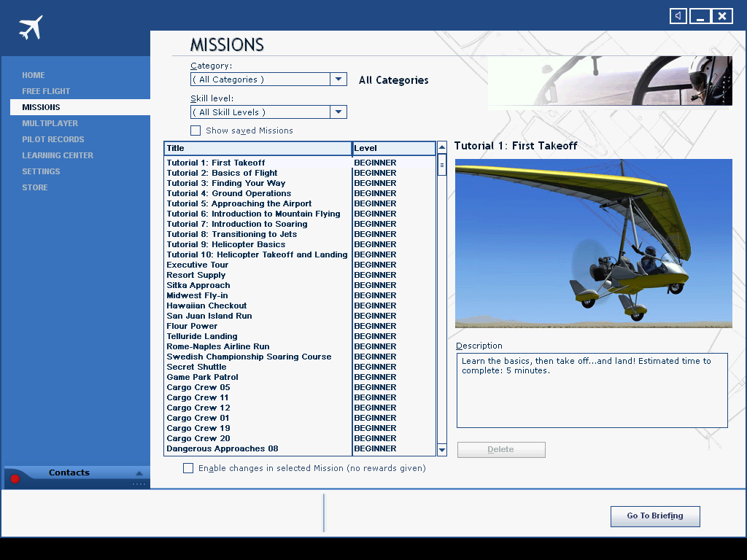This screenshot has width=747, height=560.
Task: Expand the Contacts panel arrow
Action: [139, 473]
